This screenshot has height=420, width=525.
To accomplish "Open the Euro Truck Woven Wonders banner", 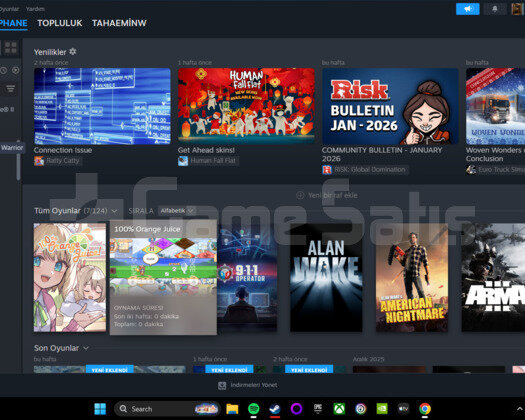I will pyautogui.click(x=496, y=106).
